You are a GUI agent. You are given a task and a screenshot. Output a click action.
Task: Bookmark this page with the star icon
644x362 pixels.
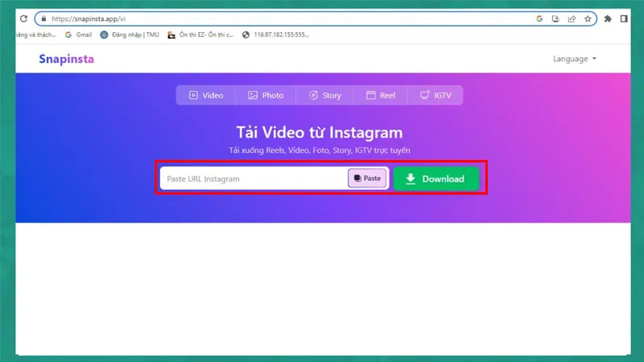(x=588, y=19)
